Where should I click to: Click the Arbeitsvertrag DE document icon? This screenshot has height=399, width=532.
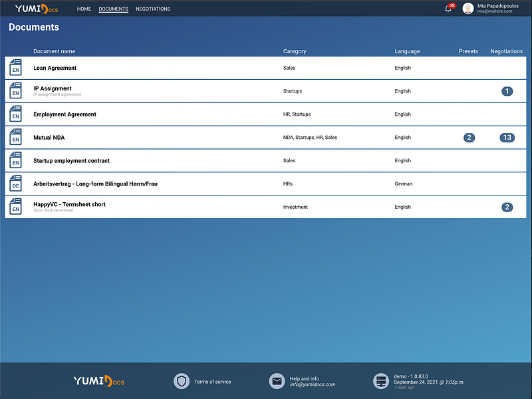click(x=15, y=184)
